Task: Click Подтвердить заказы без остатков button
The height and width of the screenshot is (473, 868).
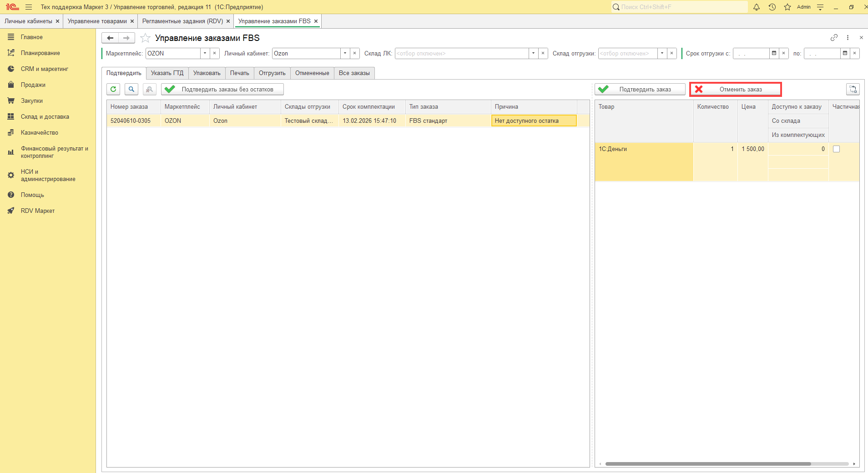Action: click(x=222, y=89)
